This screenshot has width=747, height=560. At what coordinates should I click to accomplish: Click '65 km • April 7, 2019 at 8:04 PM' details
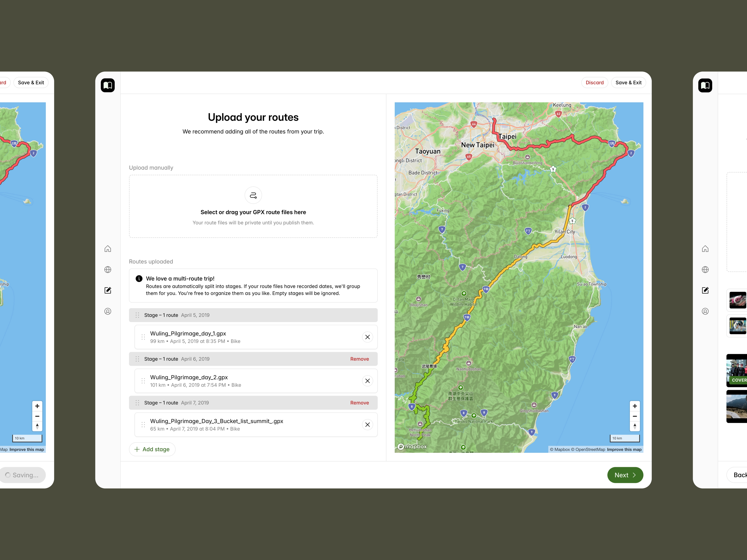195,429
